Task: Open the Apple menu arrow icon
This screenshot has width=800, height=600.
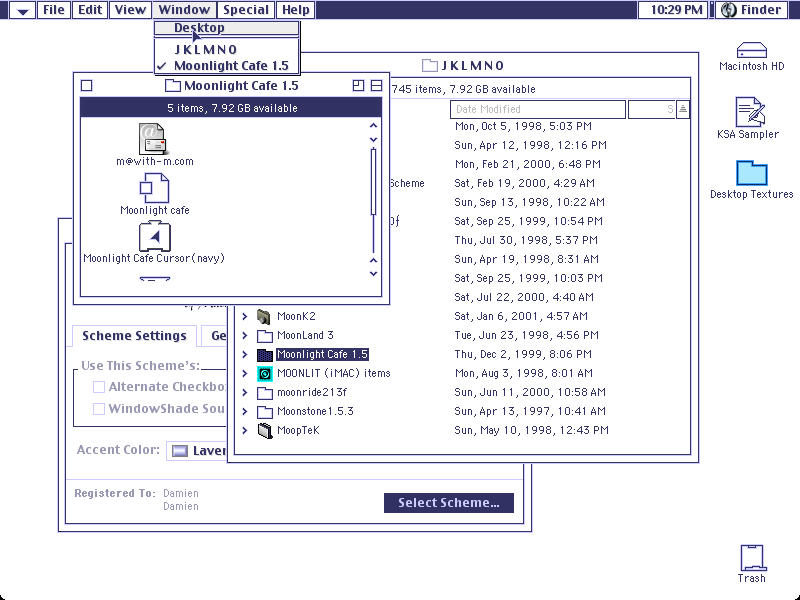Action: [x=22, y=10]
